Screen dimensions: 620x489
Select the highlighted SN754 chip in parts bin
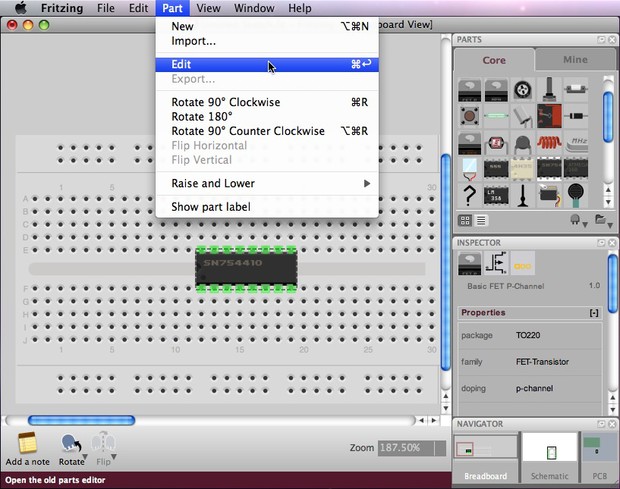point(549,169)
